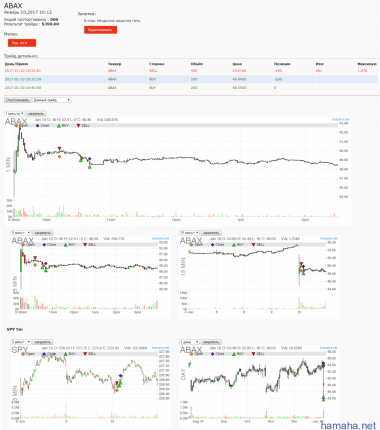
Task: Click Open legend diamond in 1-minute chart
Action: [17, 126]
